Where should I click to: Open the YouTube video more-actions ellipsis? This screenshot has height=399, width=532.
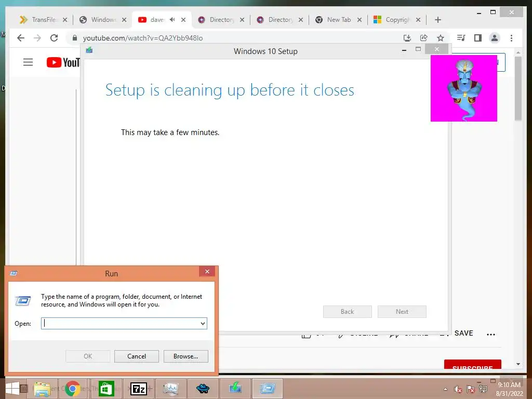pyautogui.click(x=491, y=334)
